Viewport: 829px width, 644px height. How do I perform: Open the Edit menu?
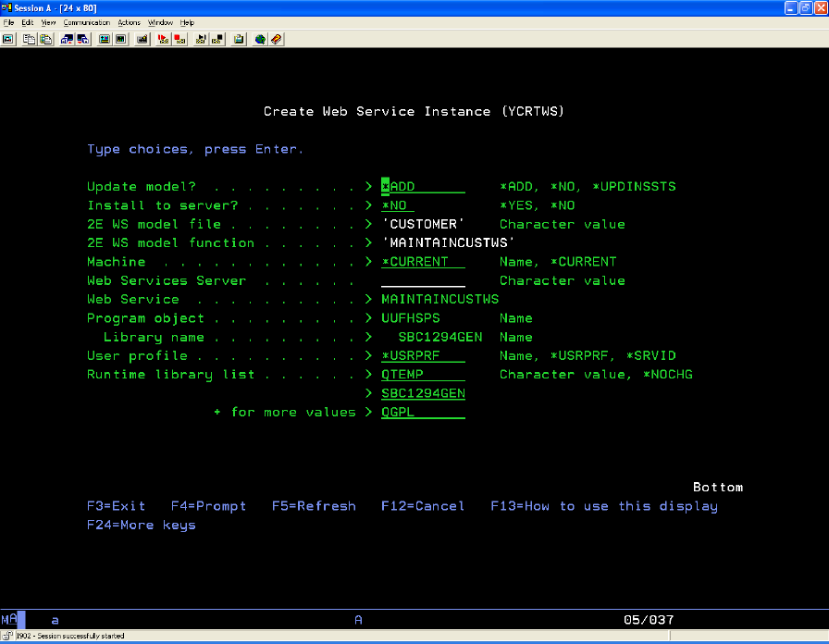click(28, 23)
